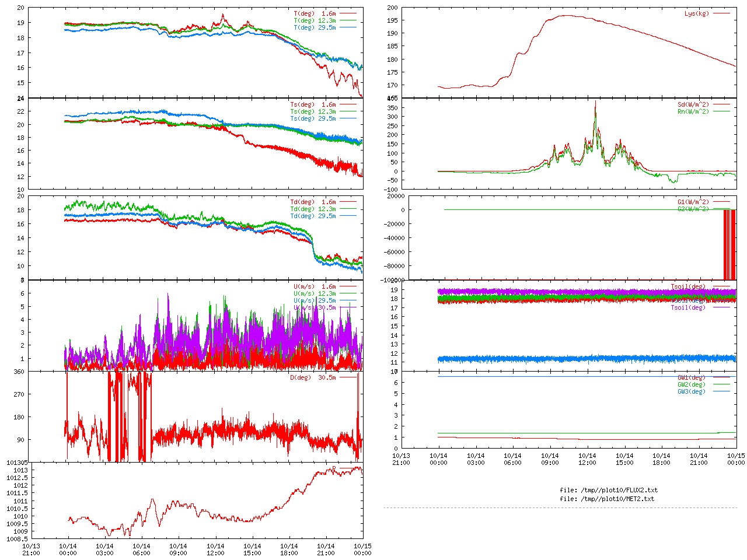747x560 pixels.
Task: Pick the "1011.5" pressure axis value
Action: pos(17,493)
